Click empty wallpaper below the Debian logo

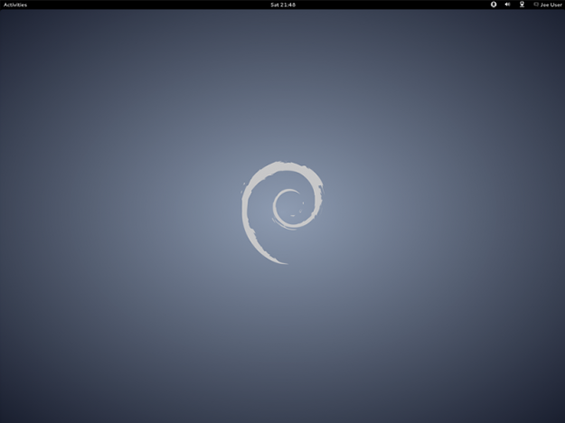pyautogui.click(x=282, y=342)
